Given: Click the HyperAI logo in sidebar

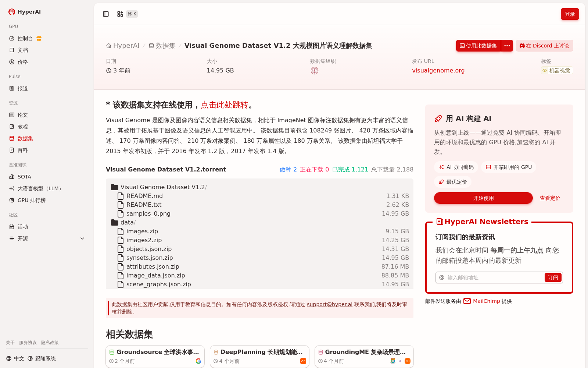Looking at the screenshot, I should [25, 12].
